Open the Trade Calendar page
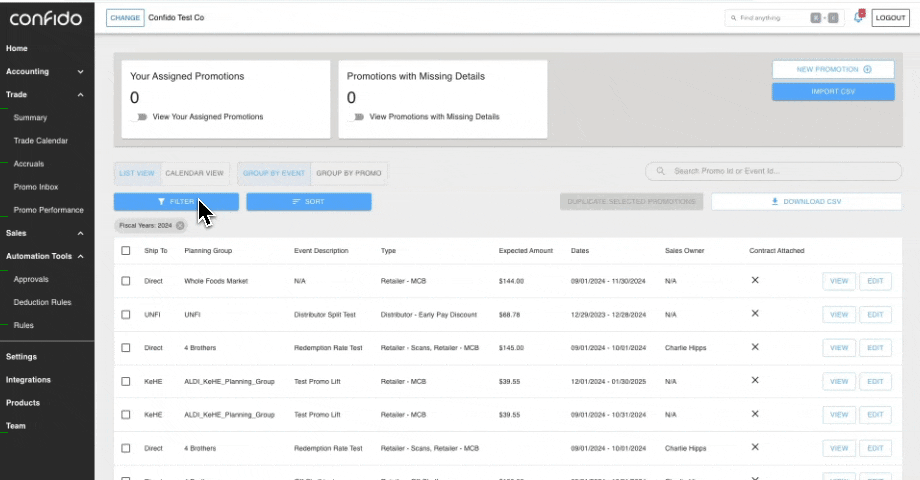The height and width of the screenshot is (480, 920). (40, 141)
